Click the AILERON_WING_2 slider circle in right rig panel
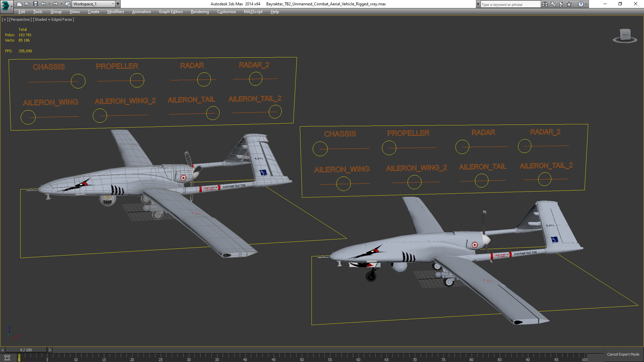Image resolution: width=644 pixels, height=362 pixels. tap(415, 182)
